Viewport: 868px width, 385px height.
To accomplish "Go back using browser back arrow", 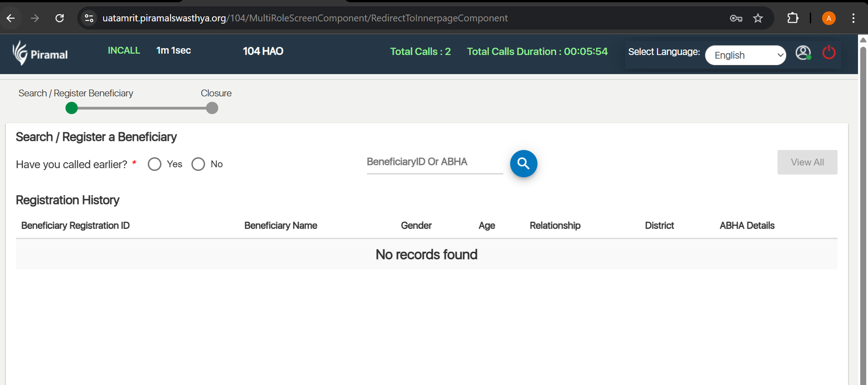I will coord(11,18).
